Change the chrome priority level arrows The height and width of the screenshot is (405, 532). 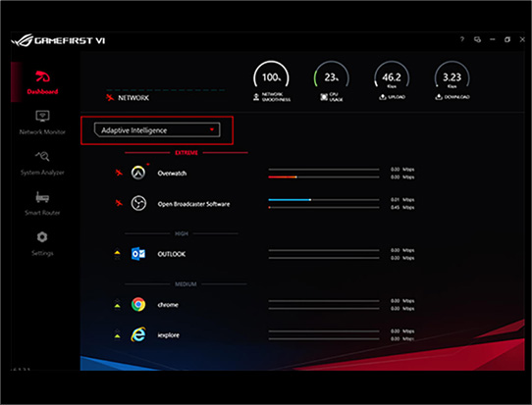coord(117,304)
